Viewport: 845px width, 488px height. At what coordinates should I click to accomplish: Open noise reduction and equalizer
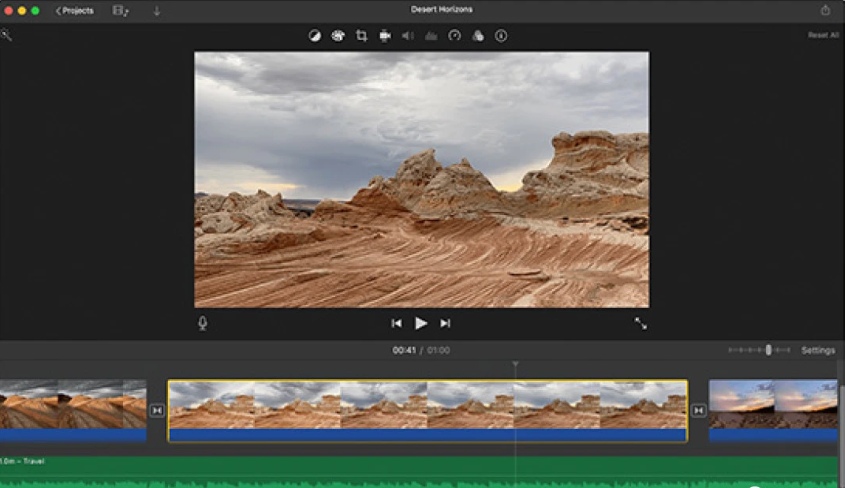[431, 36]
